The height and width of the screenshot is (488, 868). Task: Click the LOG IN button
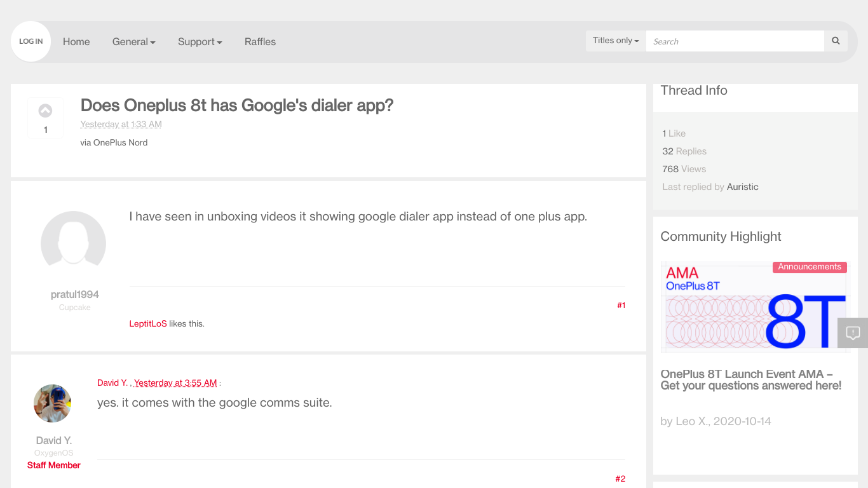tap(31, 41)
